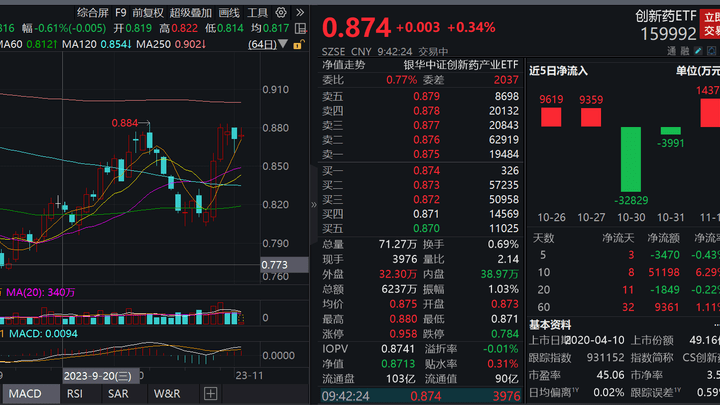Click 跌停 price 0.784

coord(504,334)
